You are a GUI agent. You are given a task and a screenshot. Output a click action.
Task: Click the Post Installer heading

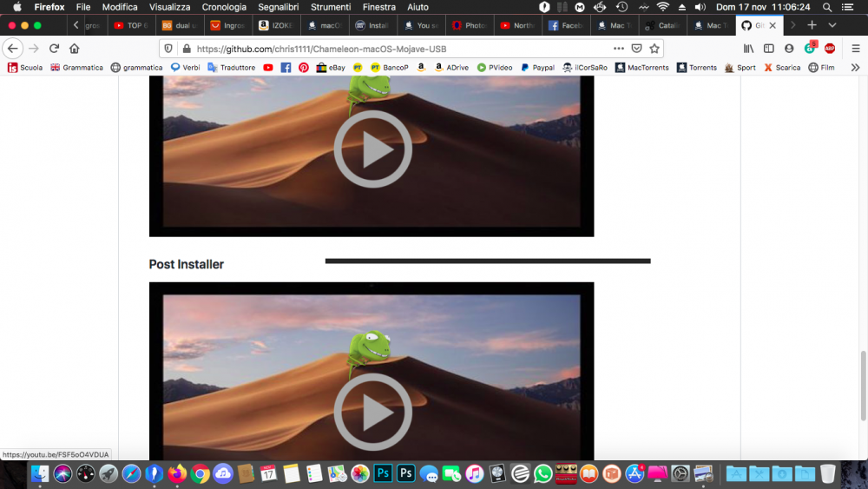[x=186, y=264]
